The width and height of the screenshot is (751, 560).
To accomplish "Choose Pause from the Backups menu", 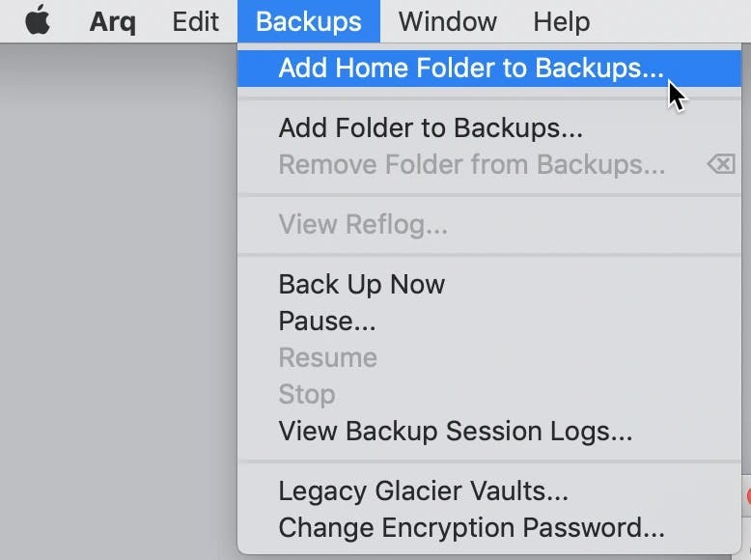I will tap(489, 321).
